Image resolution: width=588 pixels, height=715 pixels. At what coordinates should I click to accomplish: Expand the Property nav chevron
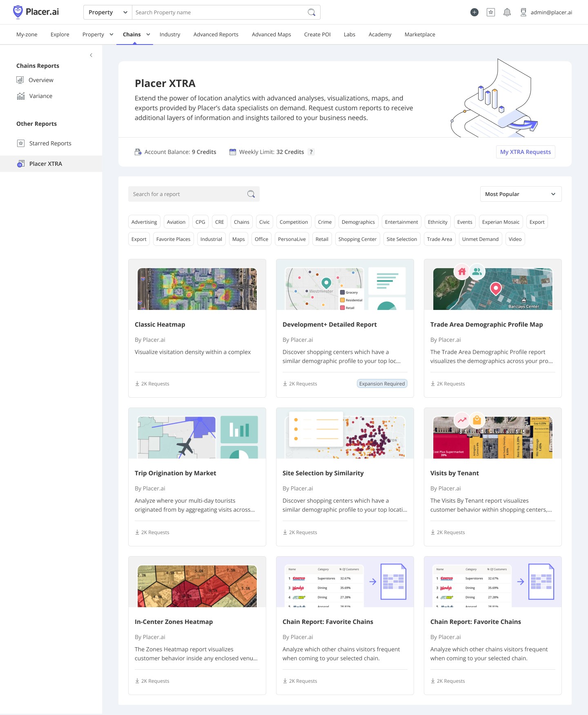tap(111, 34)
